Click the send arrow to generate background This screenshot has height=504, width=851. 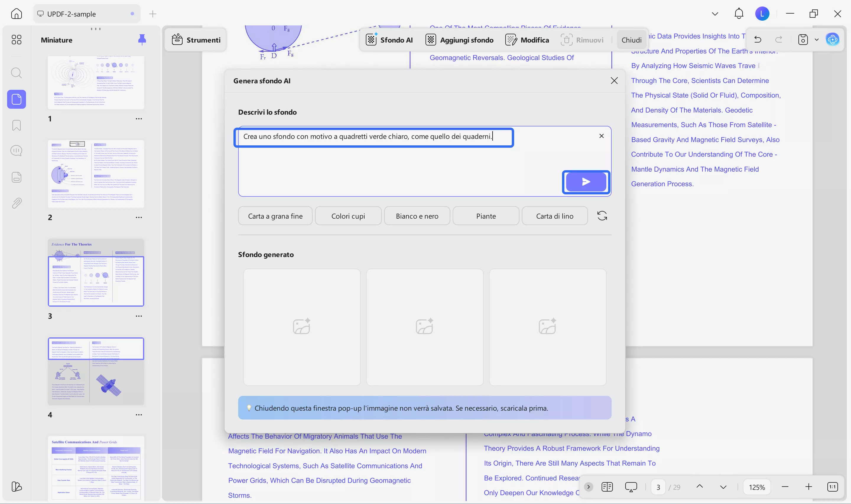[586, 182]
